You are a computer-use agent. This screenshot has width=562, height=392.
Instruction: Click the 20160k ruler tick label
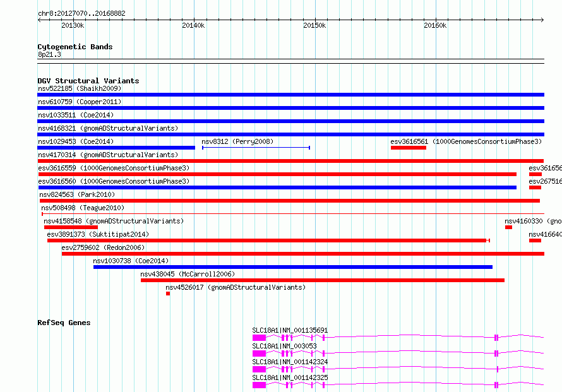(x=435, y=25)
